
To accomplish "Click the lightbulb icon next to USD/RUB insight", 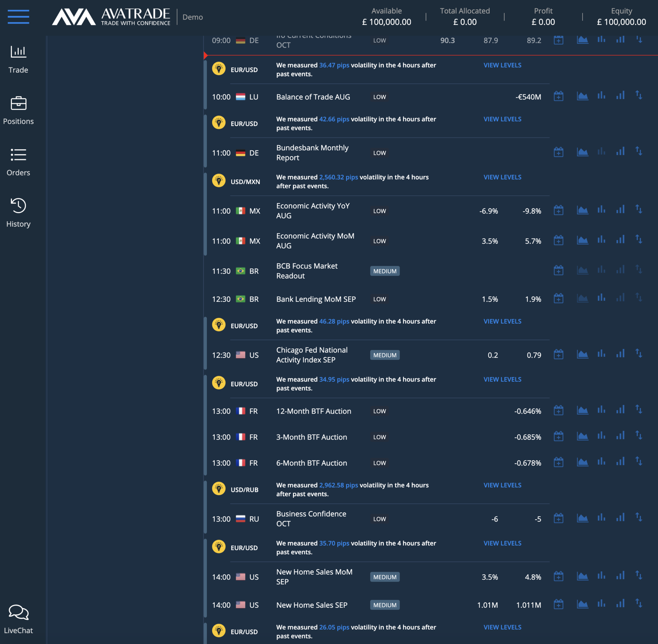I will 219,488.
